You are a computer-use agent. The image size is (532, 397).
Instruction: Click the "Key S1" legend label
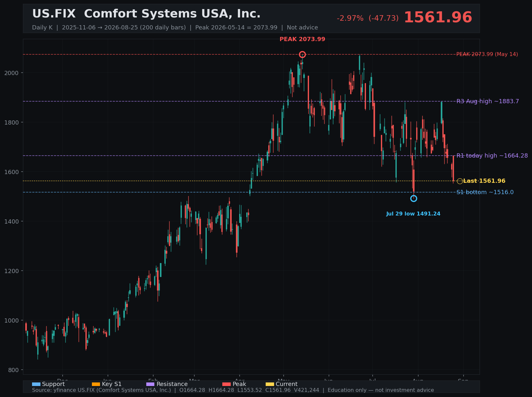pyautogui.click(x=112, y=384)
